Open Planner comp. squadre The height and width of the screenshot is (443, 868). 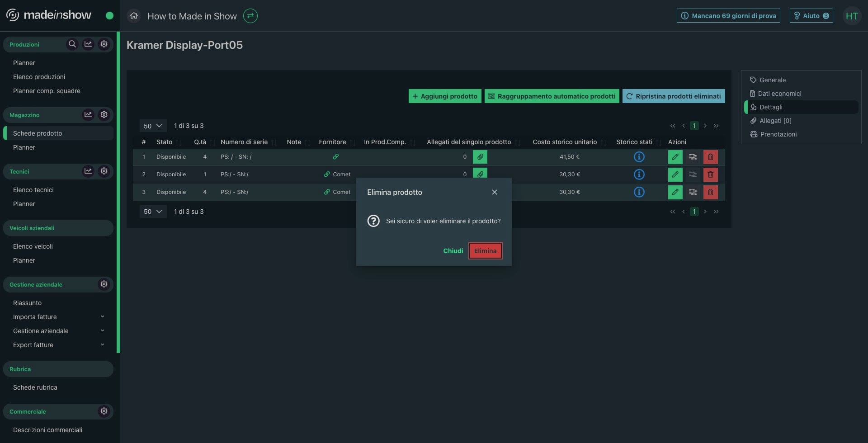[x=47, y=91]
